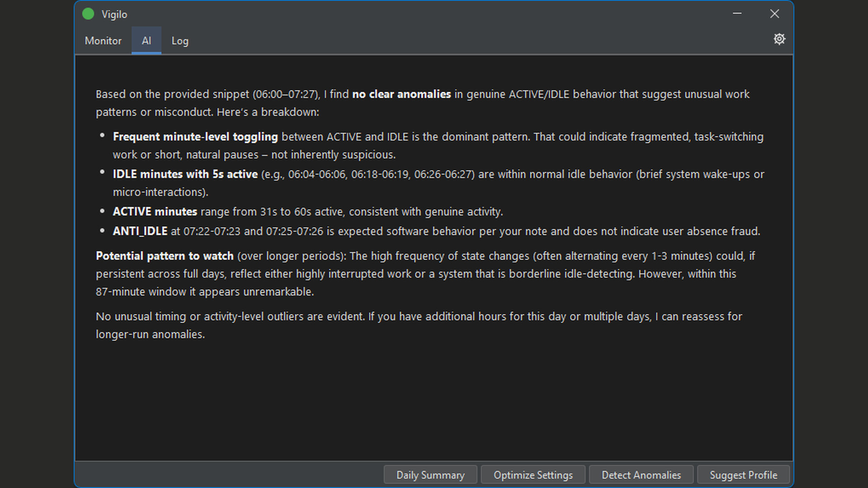The height and width of the screenshot is (488, 868).
Task: Minimize the Vigilo window
Action: click(x=737, y=14)
